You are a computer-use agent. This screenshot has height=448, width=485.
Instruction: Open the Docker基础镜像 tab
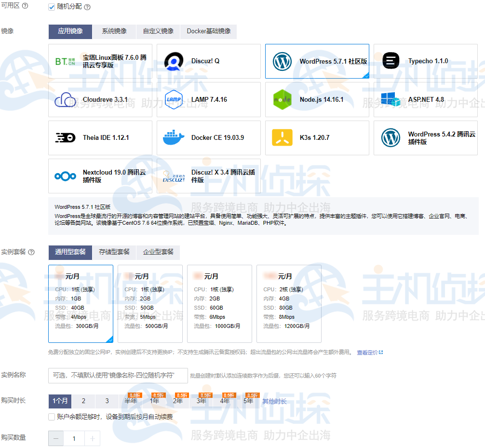pos(208,32)
